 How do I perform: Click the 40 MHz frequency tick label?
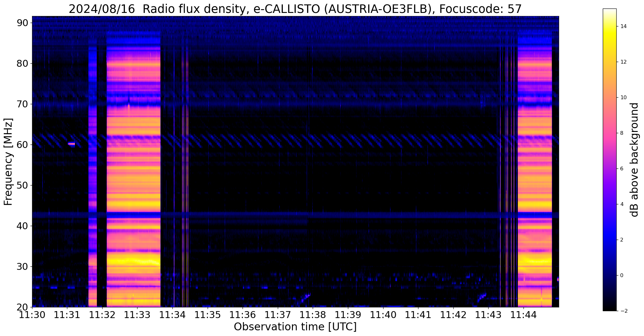(23, 226)
